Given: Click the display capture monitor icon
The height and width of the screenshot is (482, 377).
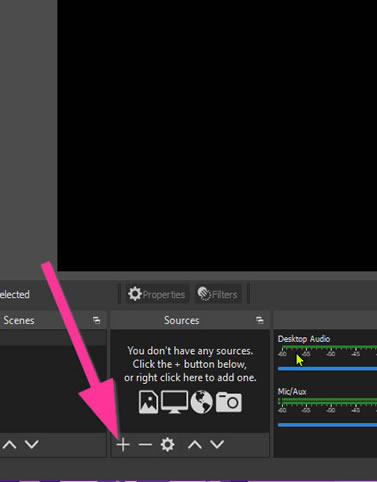Looking at the screenshot, I should point(174,402).
